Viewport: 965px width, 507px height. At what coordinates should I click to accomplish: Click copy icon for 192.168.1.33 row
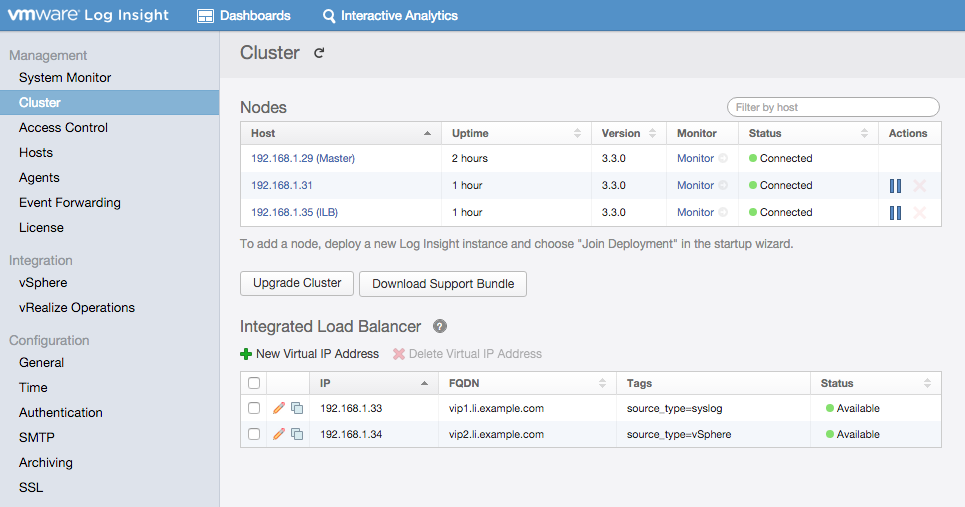297,408
